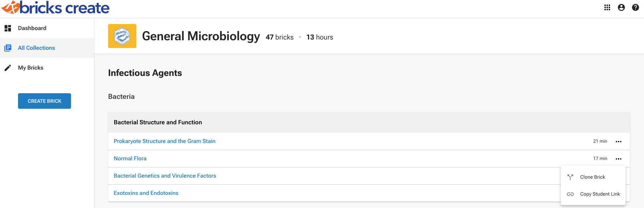This screenshot has height=208, width=644.
Task: Click the user account icon
Action: (621, 7)
